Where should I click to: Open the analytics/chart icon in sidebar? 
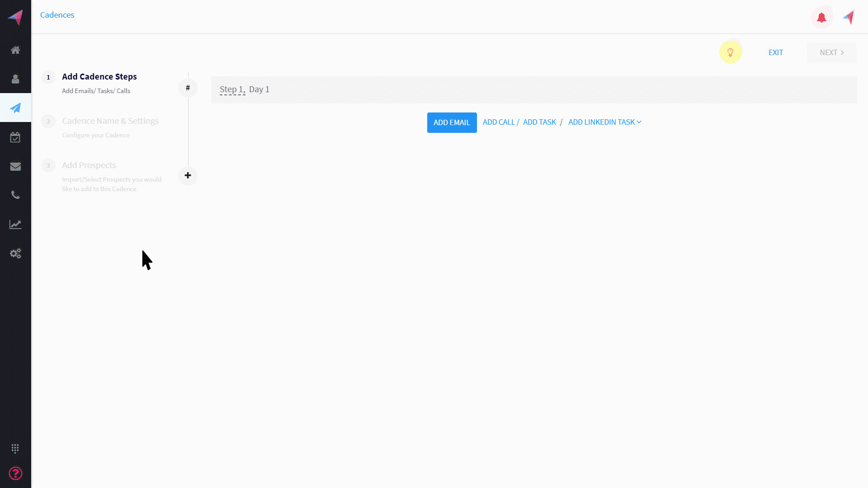coord(15,225)
